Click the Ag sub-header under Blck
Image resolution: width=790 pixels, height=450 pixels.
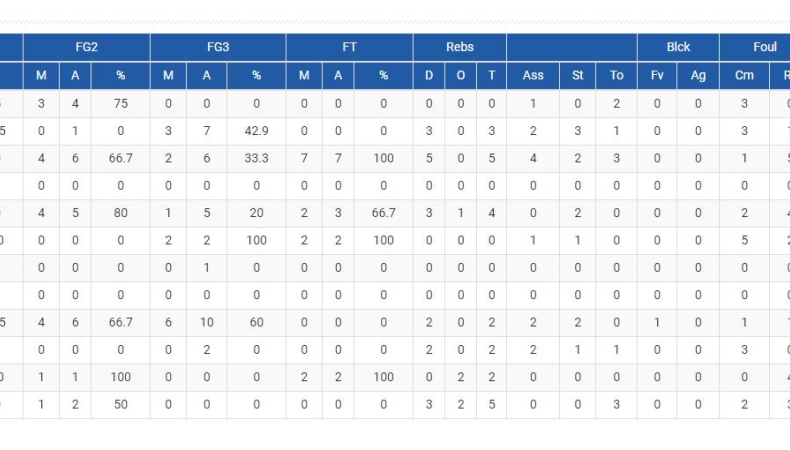coord(698,76)
